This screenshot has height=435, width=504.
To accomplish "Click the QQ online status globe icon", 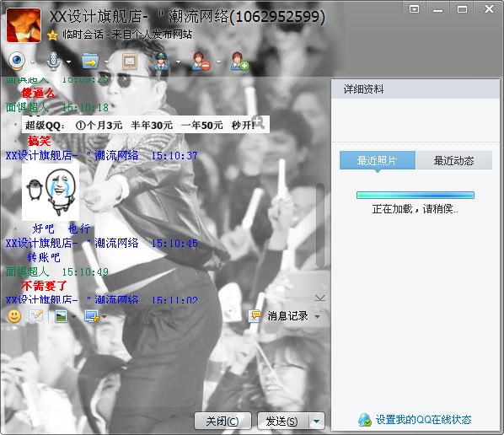I will [365, 420].
